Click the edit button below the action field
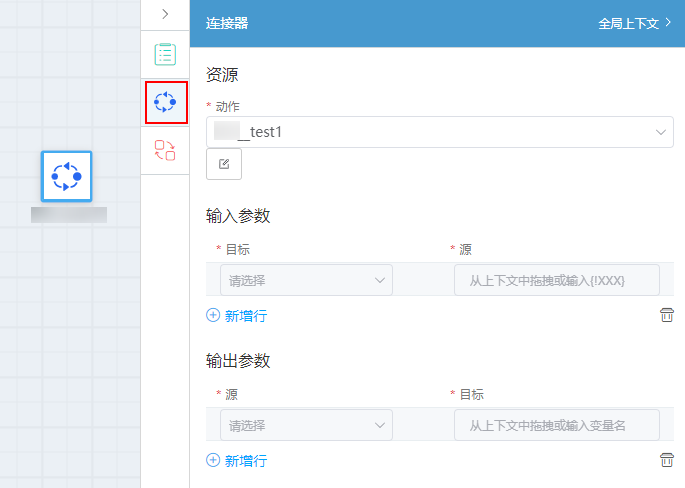The image size is (685, 488). (x=224, y=164)
